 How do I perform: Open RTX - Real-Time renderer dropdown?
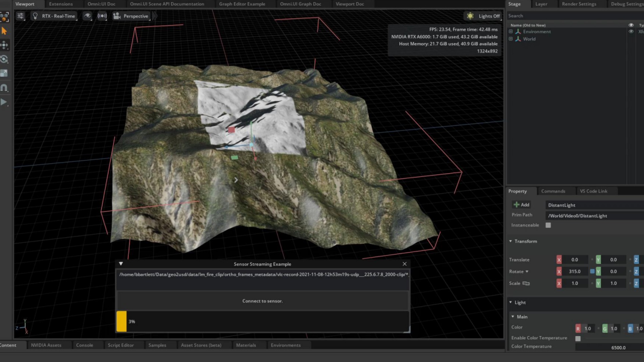click(55, 16)
